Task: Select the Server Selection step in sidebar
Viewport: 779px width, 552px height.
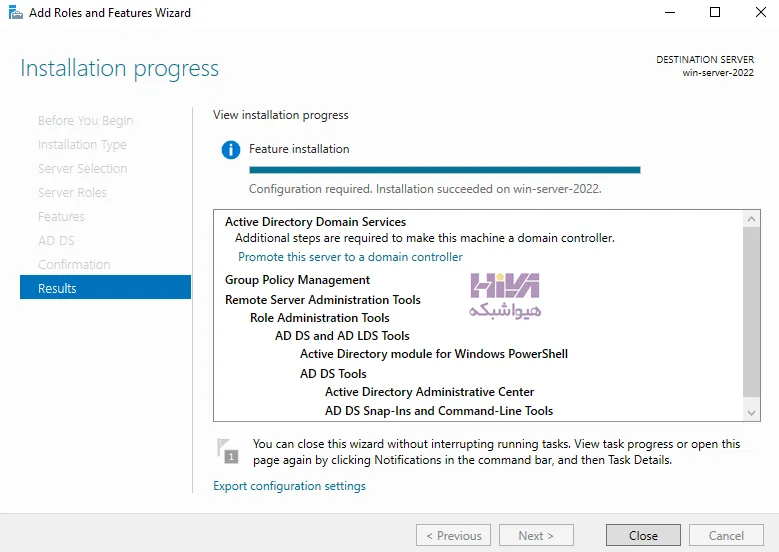Action: [x=82, y=168]
